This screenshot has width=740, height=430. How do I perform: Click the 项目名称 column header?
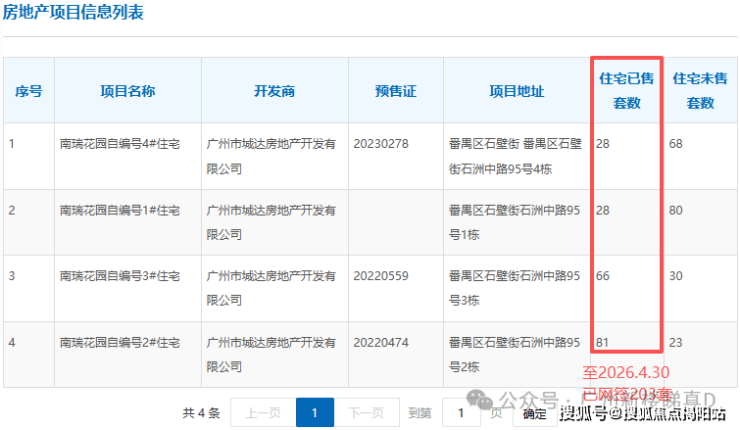[x=128, y=91]
